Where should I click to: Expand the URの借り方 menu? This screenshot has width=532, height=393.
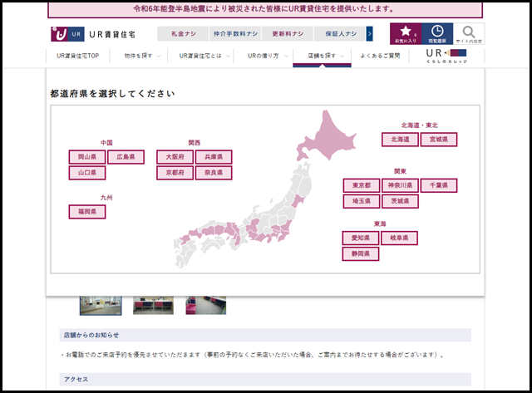(x=263, y=56)
